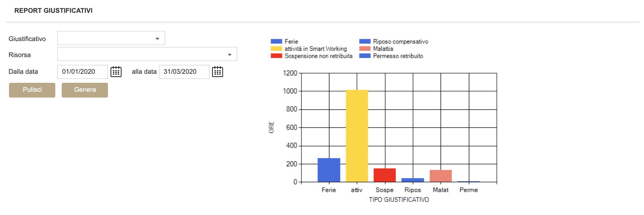Image resolution: width=644 pixels, height=215 pixels.
Task: Click the Pulisci button
Action: [32, 90]
